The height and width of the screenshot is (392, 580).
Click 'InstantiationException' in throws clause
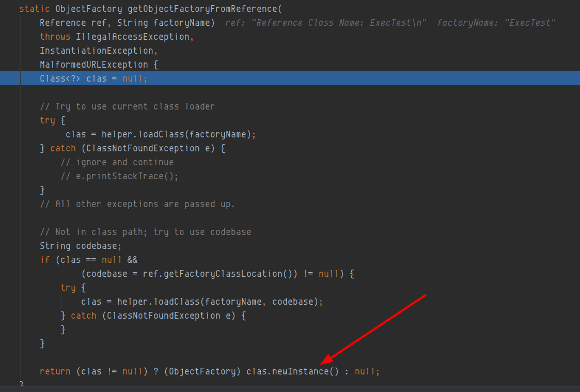click(97, 51)
